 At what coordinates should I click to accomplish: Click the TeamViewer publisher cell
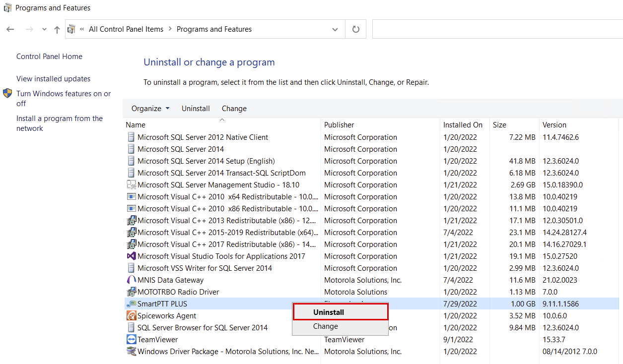[x=344, y=340]
